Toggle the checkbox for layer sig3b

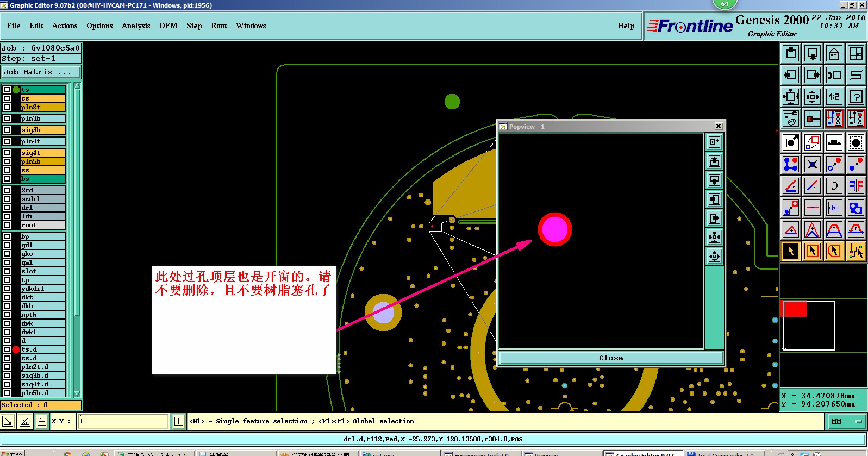(7, 130)
